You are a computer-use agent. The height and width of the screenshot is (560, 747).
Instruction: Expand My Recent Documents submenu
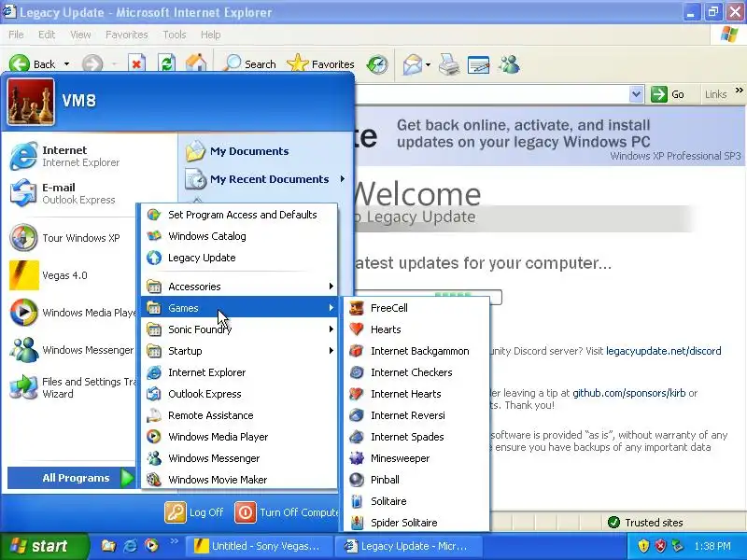tap(265, 179)
